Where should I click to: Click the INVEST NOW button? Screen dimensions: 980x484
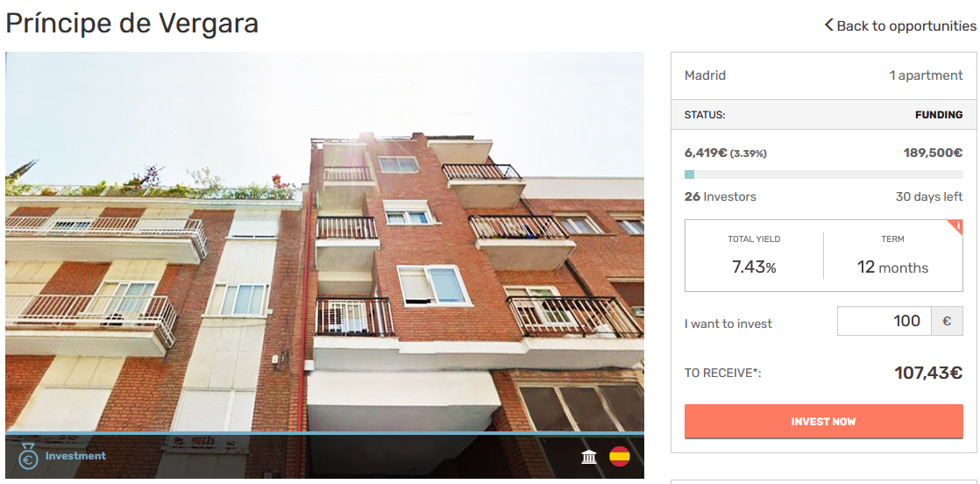point(824,422)
